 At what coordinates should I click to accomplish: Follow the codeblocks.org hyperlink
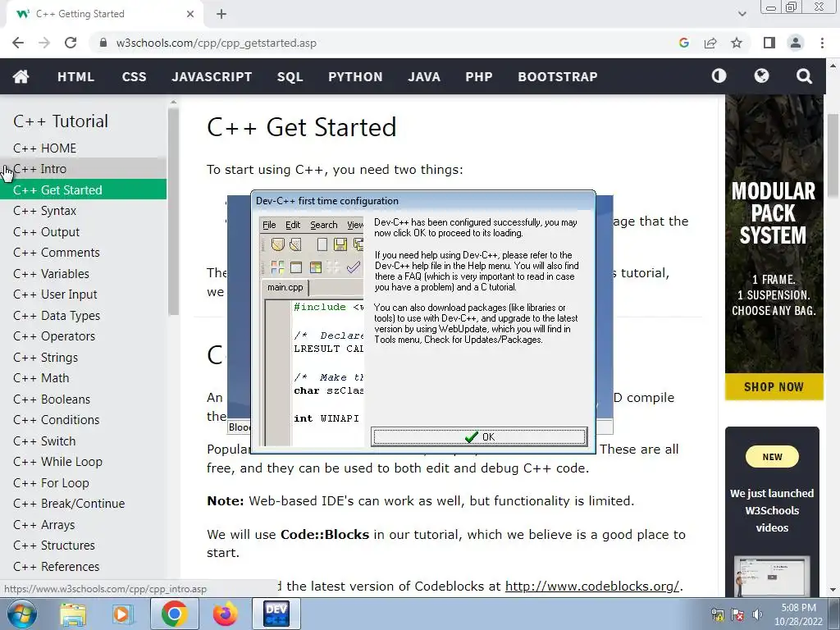click(x=592, y=586)
